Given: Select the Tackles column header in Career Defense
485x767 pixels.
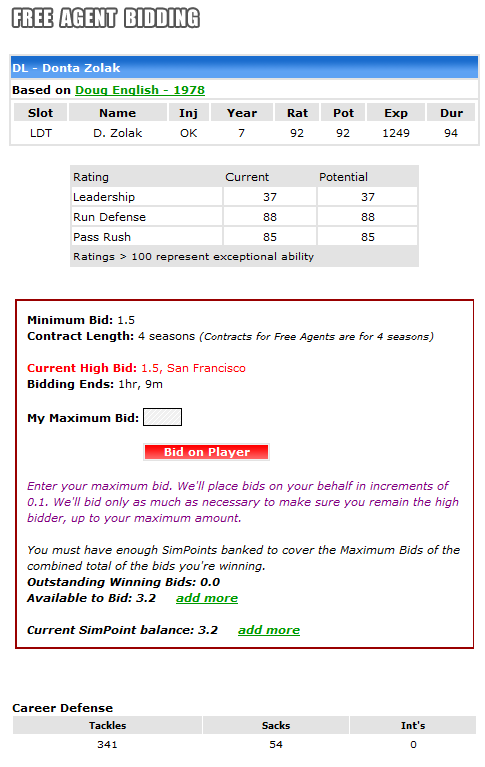Looking at the screenshot, I should tap(108, 725).
